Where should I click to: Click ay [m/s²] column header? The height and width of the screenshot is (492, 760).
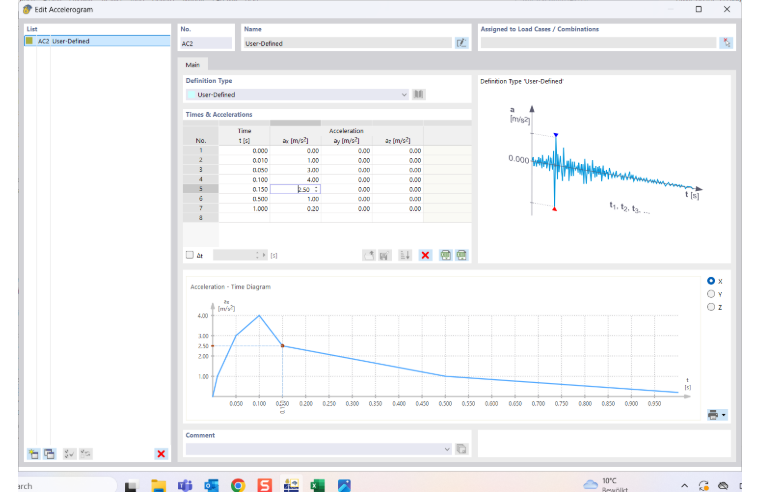click(x=346, y=141)
